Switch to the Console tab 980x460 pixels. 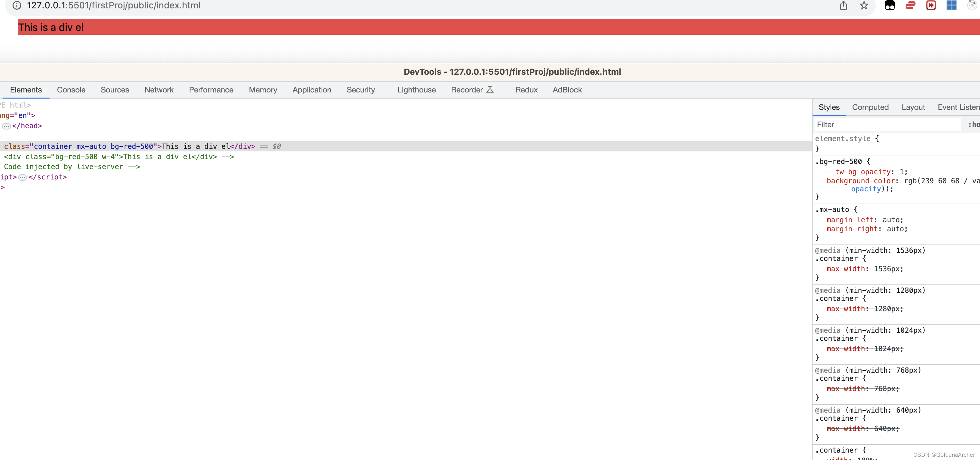(x=71, y=90)
